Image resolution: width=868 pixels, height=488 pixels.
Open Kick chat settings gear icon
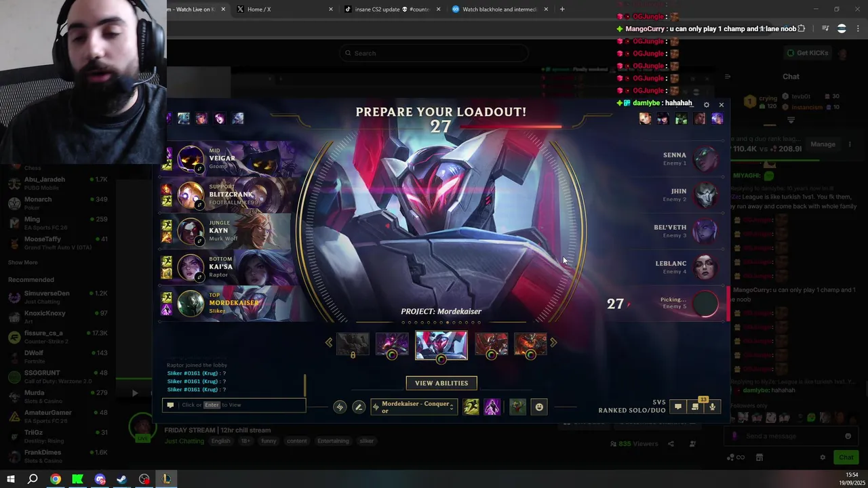coord(823,457)
